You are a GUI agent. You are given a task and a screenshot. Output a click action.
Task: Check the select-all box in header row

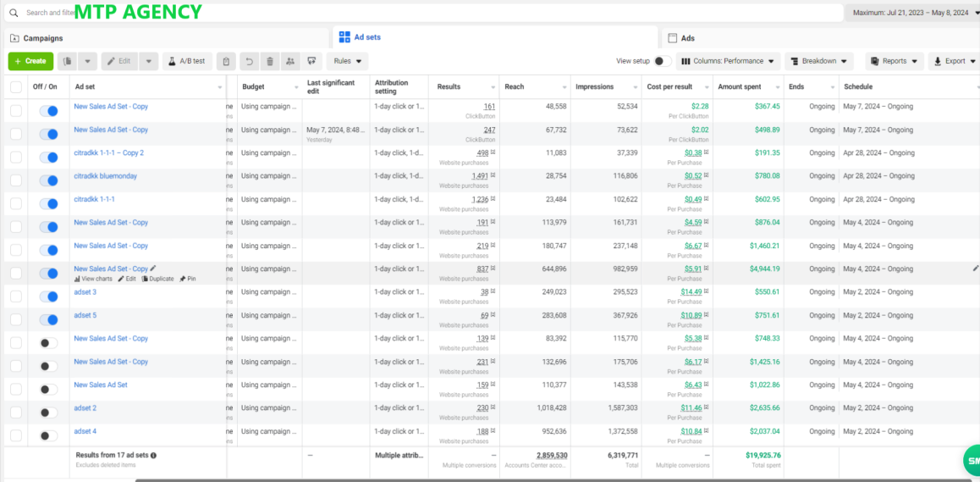(15, 87)
